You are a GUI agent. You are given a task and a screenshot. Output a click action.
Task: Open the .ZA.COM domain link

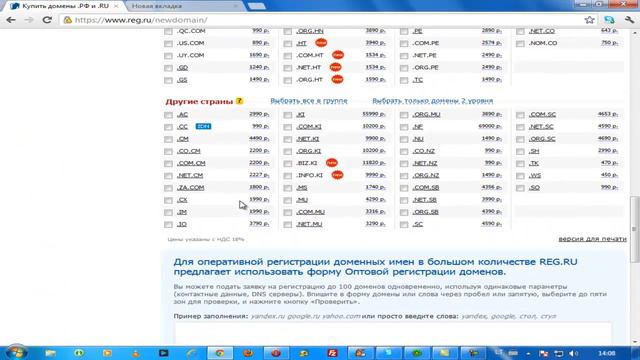coord(190,187)
